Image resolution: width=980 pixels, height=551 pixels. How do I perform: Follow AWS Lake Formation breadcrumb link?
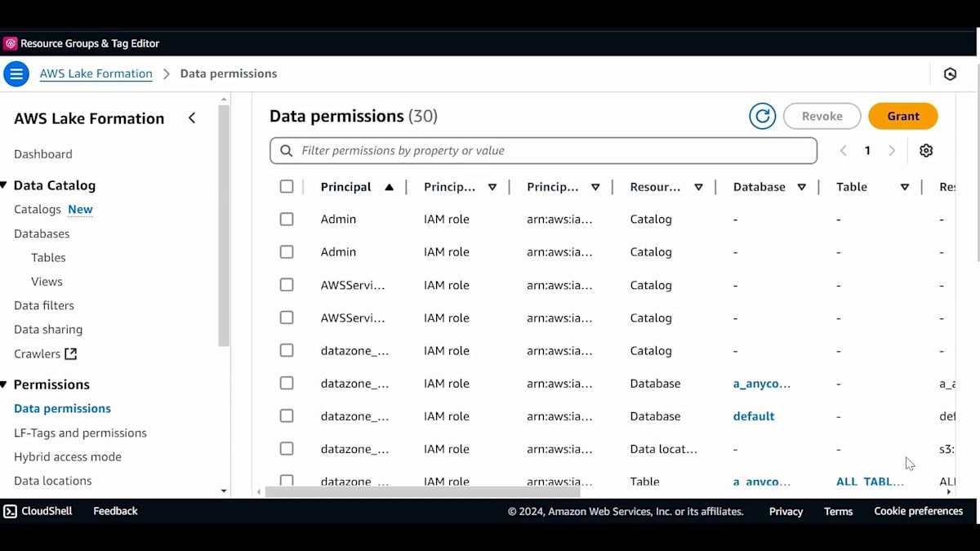coord(96,73)
